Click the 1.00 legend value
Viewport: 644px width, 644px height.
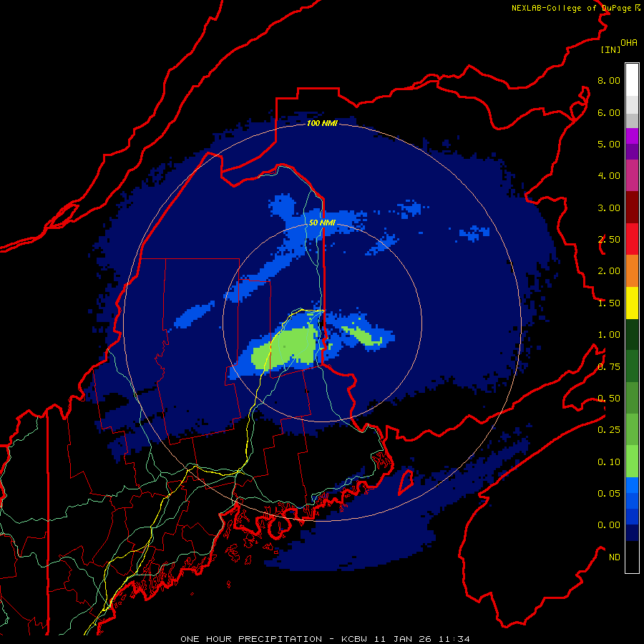(609, 335)
